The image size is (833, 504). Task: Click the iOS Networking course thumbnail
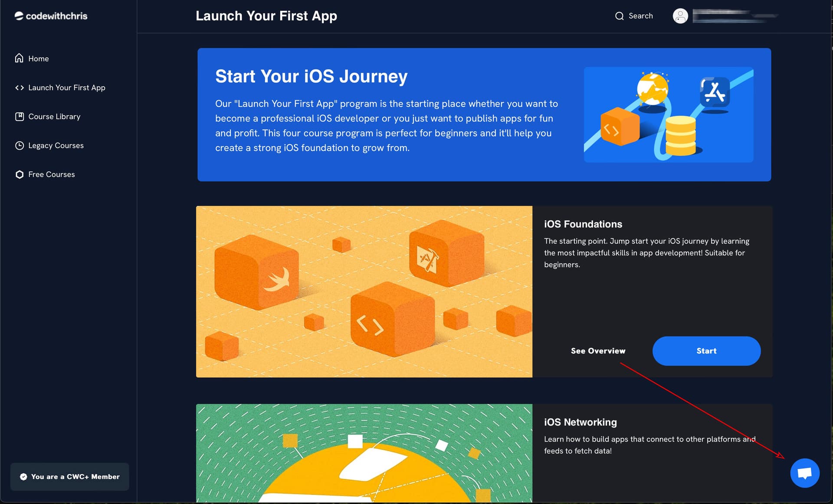364,453
